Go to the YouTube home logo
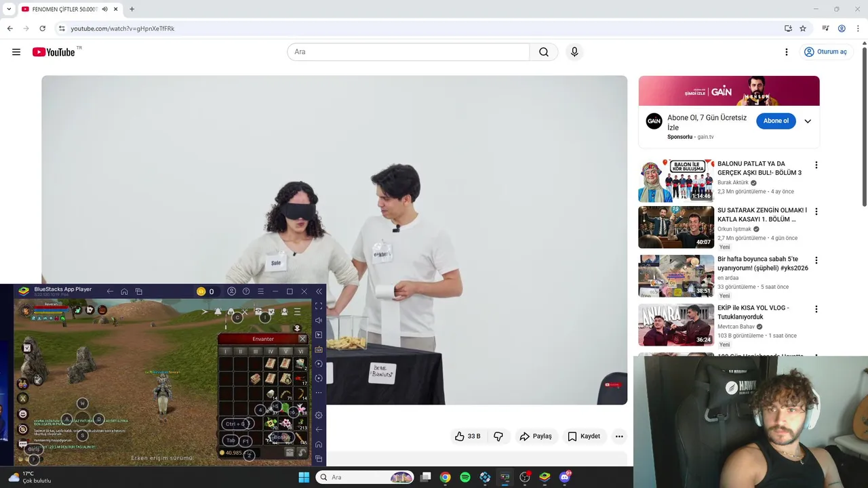 [x=54, y=52]
